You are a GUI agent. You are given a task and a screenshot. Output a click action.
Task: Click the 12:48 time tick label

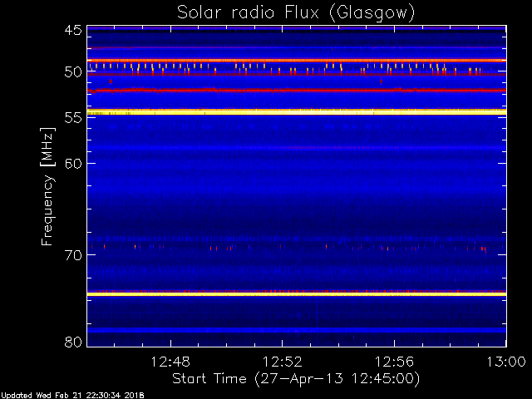[170, 362]
